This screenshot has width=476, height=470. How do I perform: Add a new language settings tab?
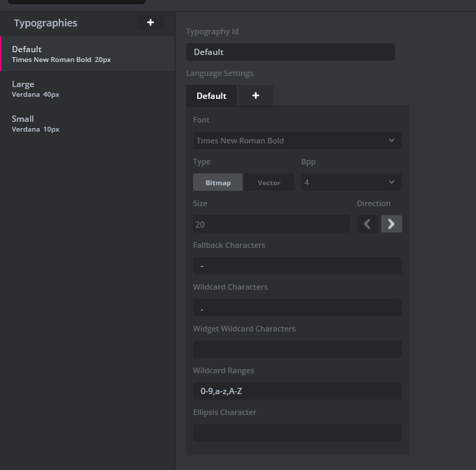point(256,95)
